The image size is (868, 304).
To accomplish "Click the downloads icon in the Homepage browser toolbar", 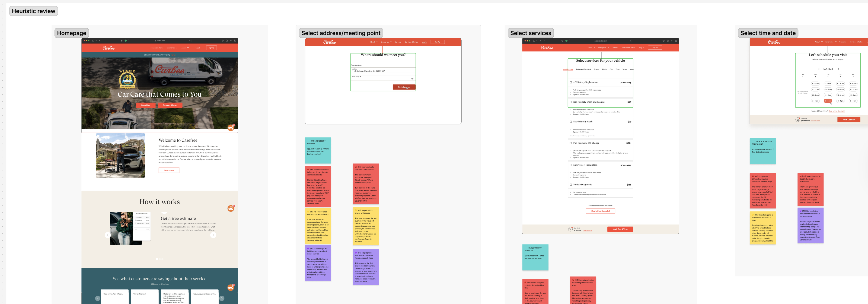I will (x=223, y=40).
